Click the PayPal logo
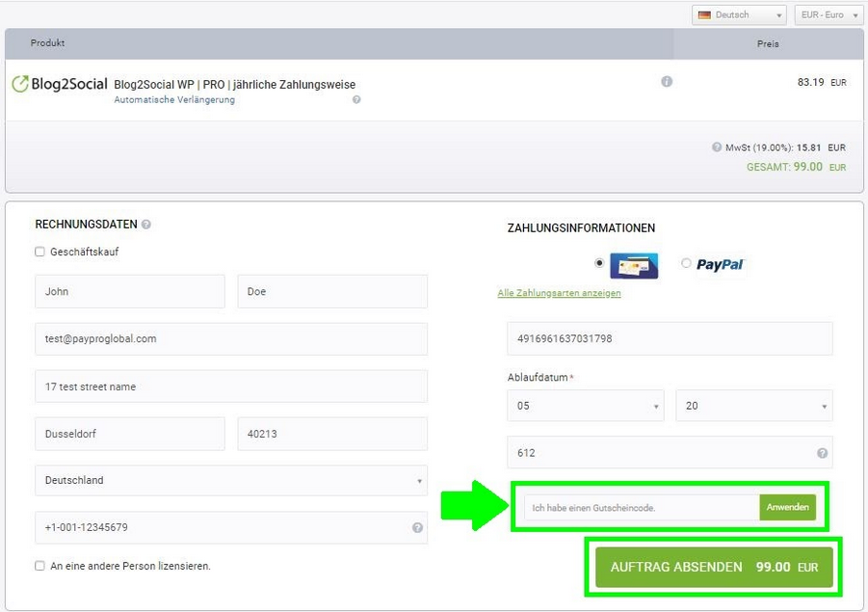The image size is (868, 612). [x=720, y=265]
